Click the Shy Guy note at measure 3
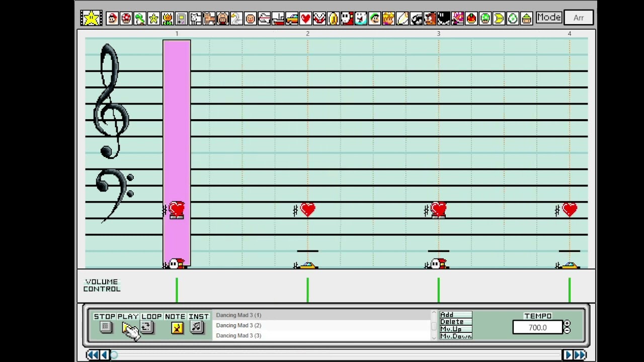The width and height of the screenshot is (644, 362). pyautogui.click(x=439, y=264)
